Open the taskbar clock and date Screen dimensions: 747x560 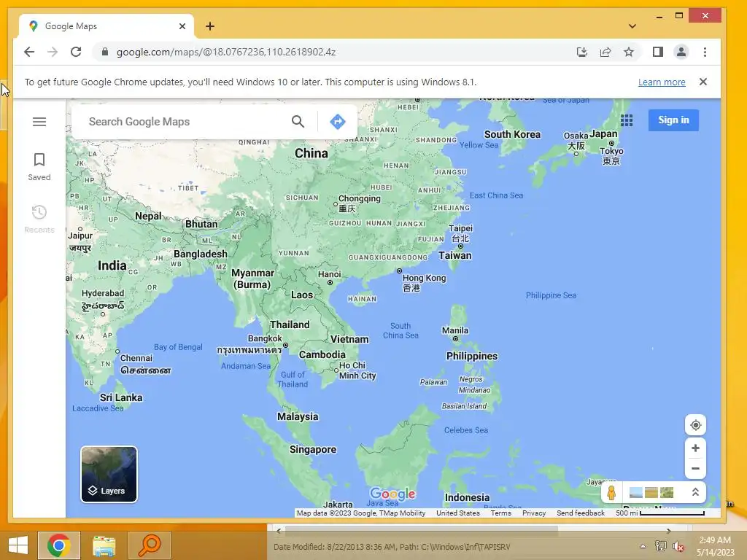pos(715,546)
